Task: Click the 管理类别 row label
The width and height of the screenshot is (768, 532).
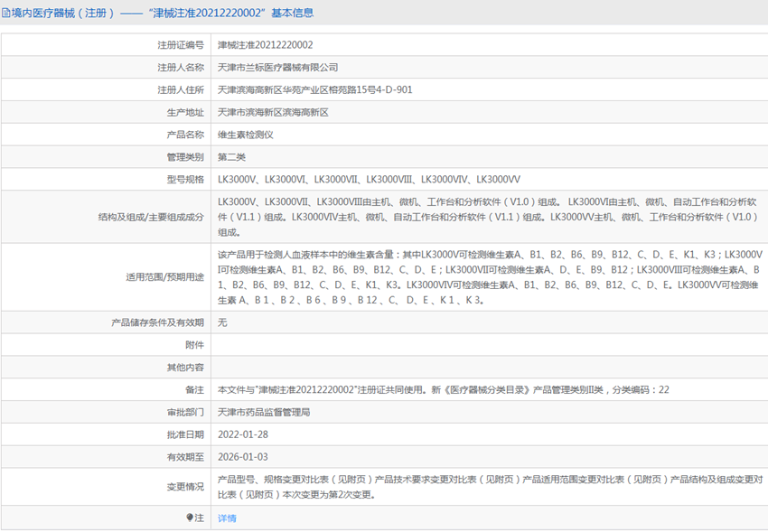Action: [185, 157]
